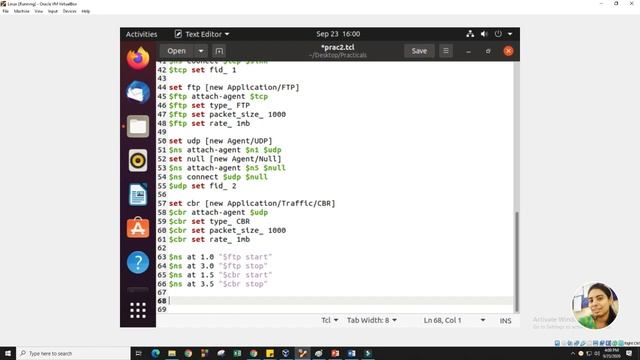Screen dimensions: 640x360
Task: Open VirtualBox icon in Windows taskbar
Action: tap(286, 353)
